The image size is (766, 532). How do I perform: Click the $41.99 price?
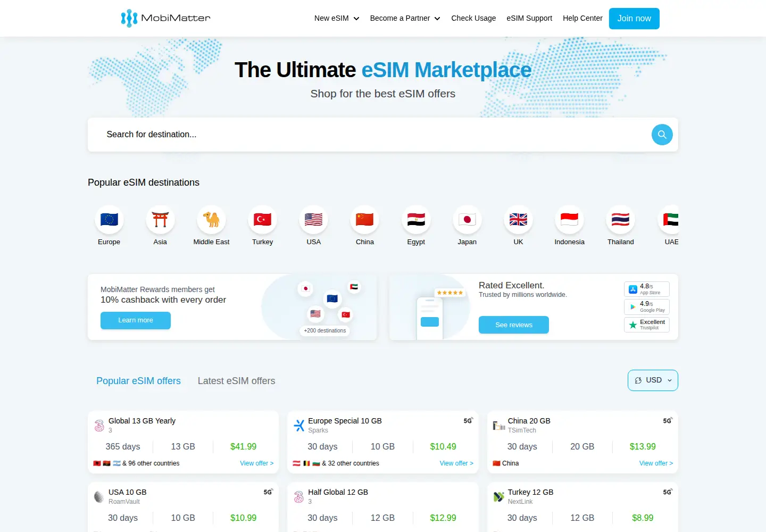[x=243, y=447]
